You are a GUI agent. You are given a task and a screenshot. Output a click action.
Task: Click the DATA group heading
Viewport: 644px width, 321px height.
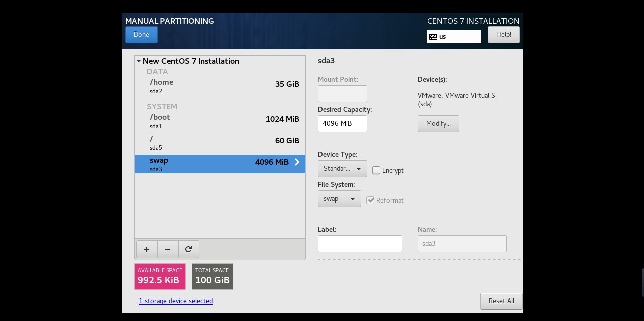click(x=157, y=72)
